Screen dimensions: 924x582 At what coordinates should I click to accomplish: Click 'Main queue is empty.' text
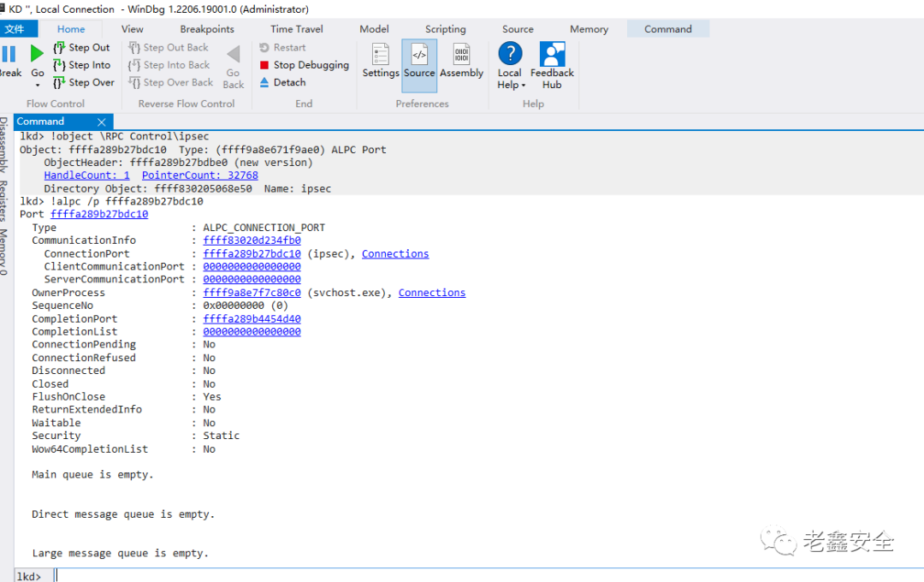tap(92, 475)
